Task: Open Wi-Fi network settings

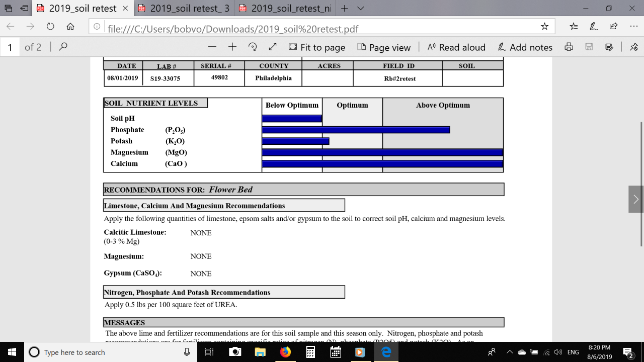Action: (546, 352)
